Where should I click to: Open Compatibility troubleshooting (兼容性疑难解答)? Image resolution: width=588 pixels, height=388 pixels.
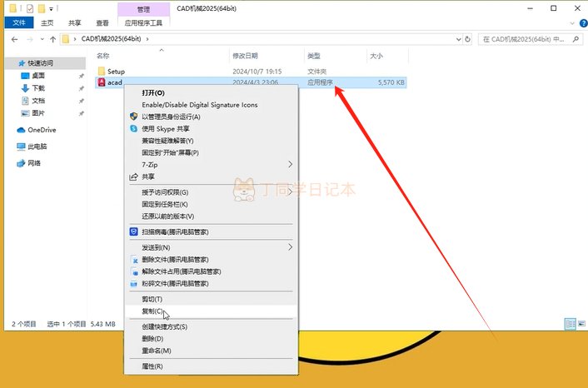211,141
